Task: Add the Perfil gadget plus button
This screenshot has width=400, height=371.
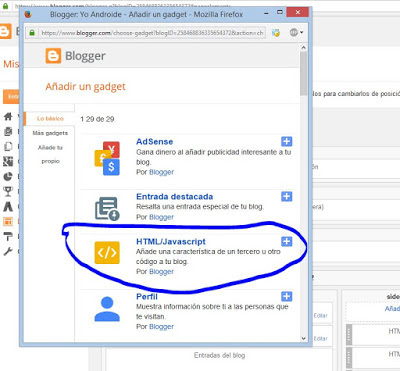Action: pos(287,296)
